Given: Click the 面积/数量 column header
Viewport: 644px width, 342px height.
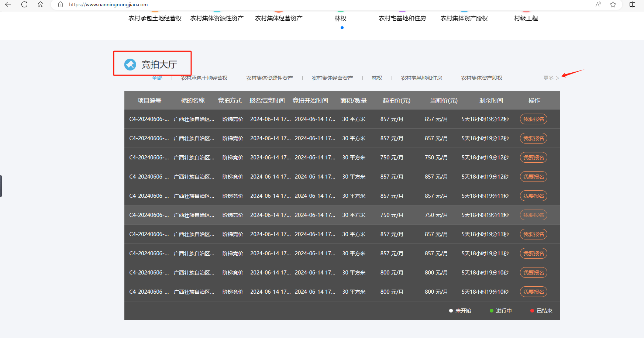Looking at the screenshot, I should 353,100.
